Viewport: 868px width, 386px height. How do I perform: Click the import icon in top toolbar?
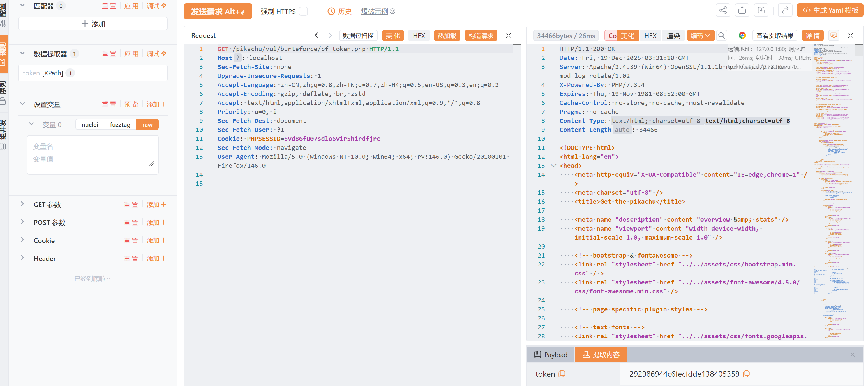point(761,10)
